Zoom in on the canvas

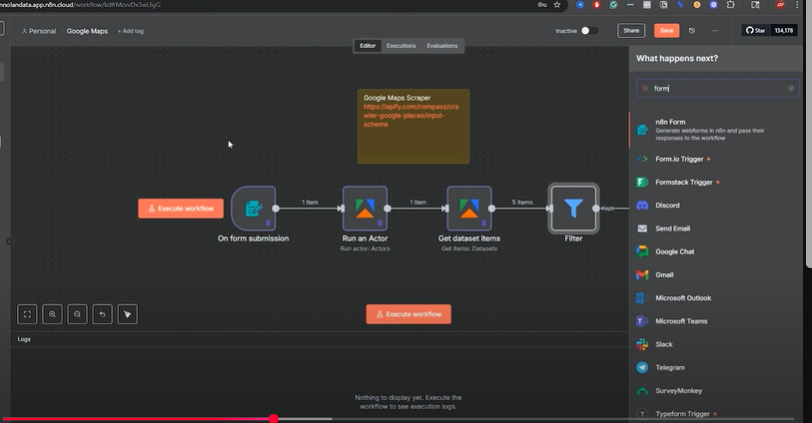click(52, 314)
